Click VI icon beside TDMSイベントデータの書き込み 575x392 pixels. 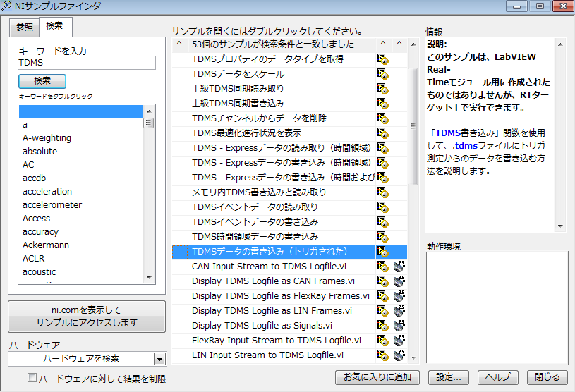382,222
